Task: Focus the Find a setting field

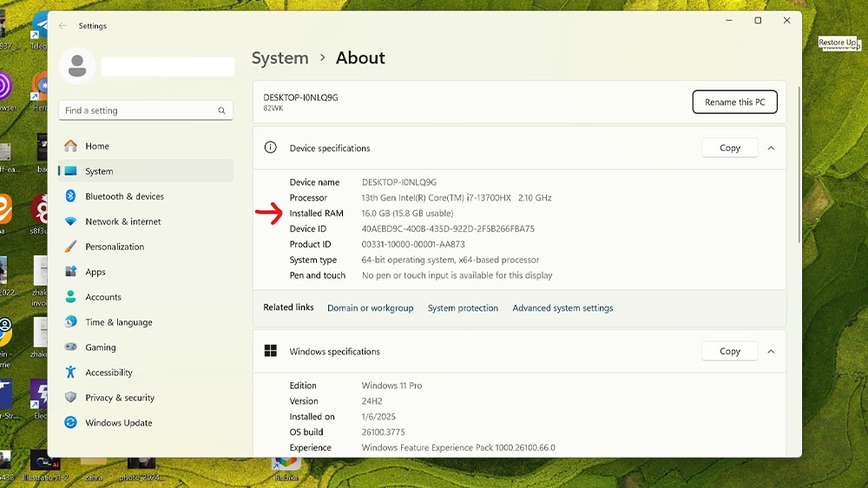Action: 146,110
